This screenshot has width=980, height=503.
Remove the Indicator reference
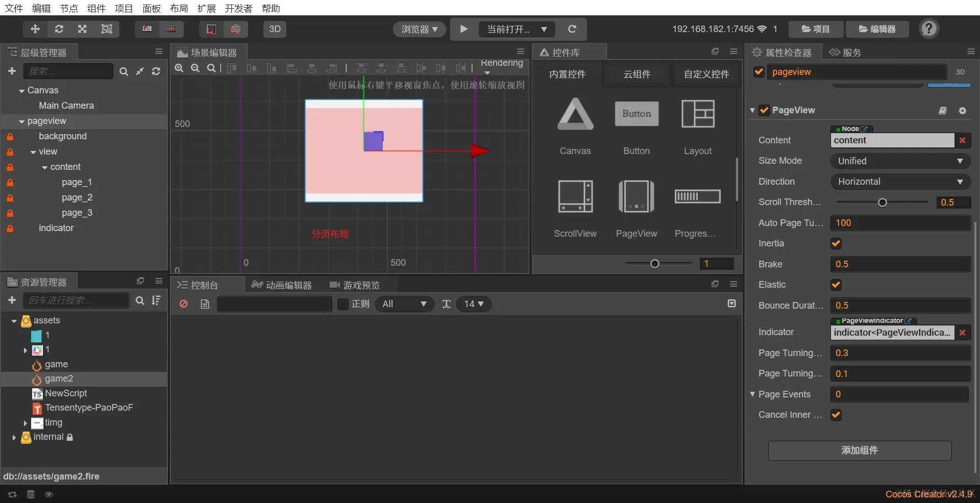point(962,333)
